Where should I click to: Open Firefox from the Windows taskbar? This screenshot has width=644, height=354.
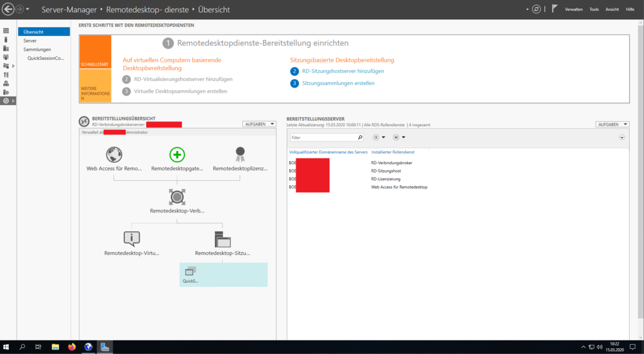tap(71, 347)
